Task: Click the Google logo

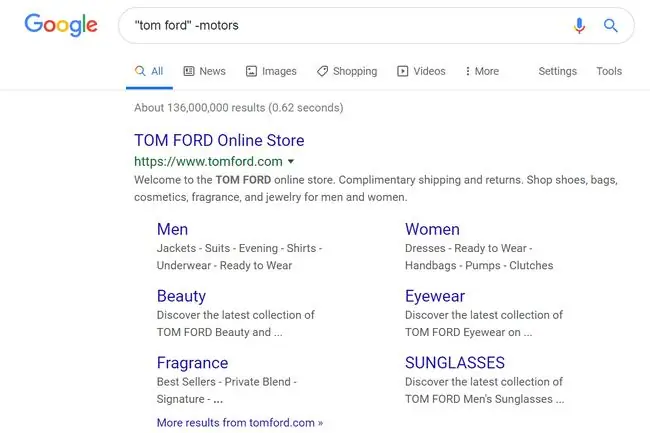Action: pos(61,24)
